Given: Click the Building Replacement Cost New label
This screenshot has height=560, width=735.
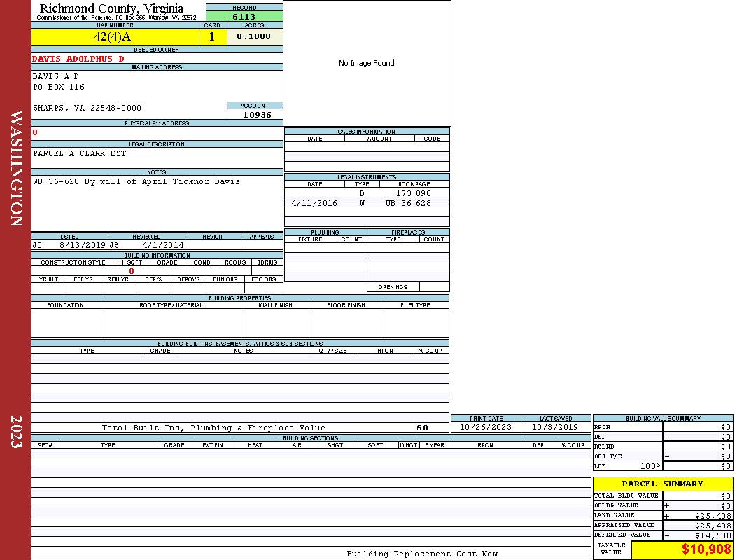Looking at the screenshot, I should click(422, 554).
